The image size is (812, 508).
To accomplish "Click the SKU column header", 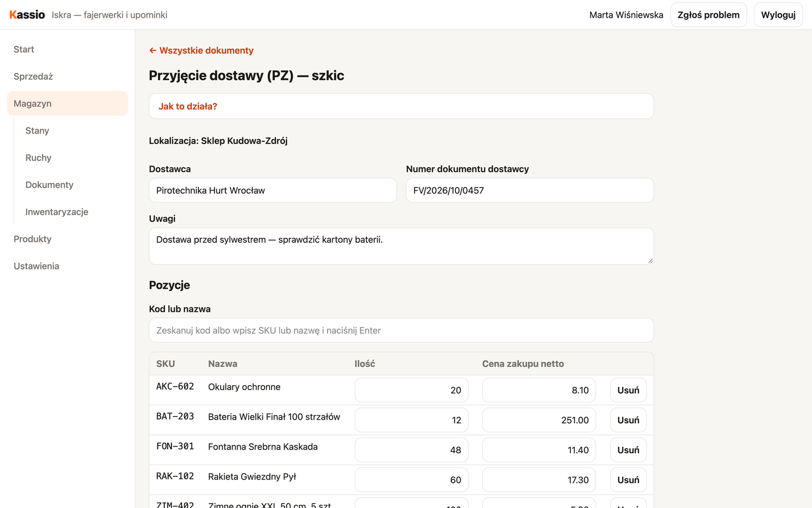I will pos(165,364).
